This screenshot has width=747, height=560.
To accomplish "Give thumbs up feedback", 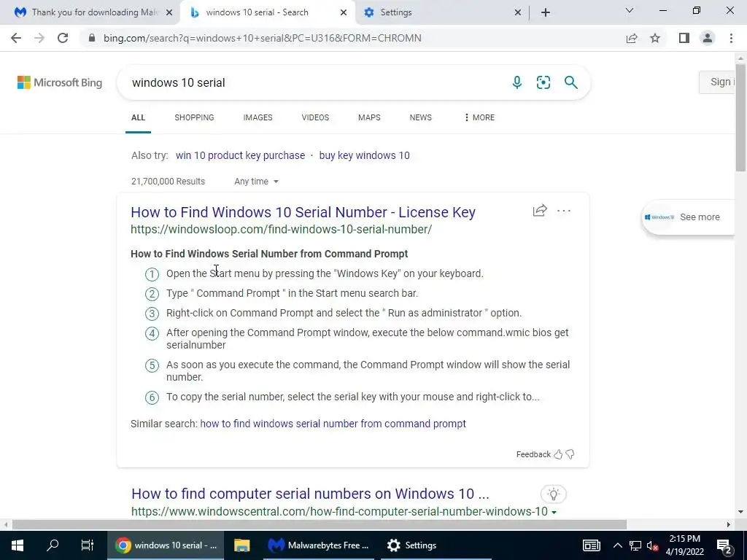I will click(x=558, y=454).
